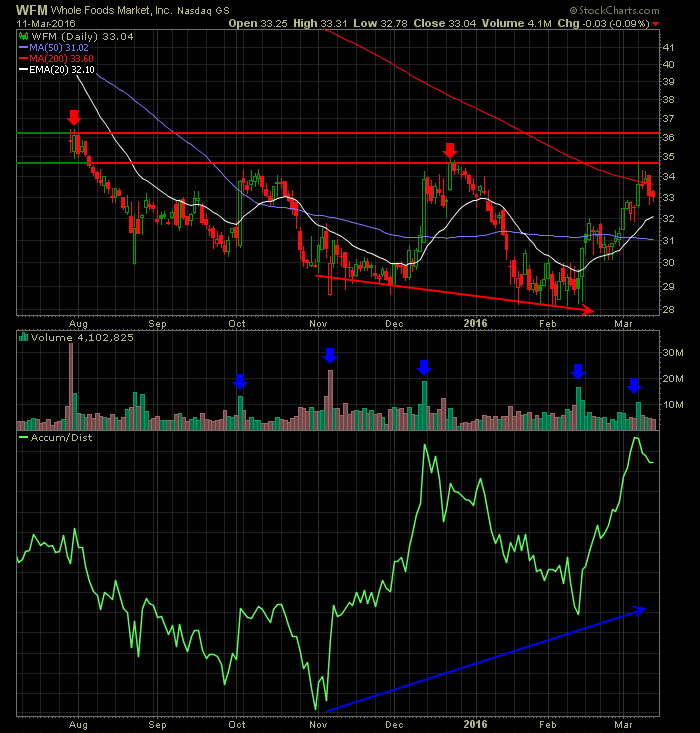The image size is (700, 733).
Task: Click the volume bars icon beside Volume label
Action: coord(23,337)
